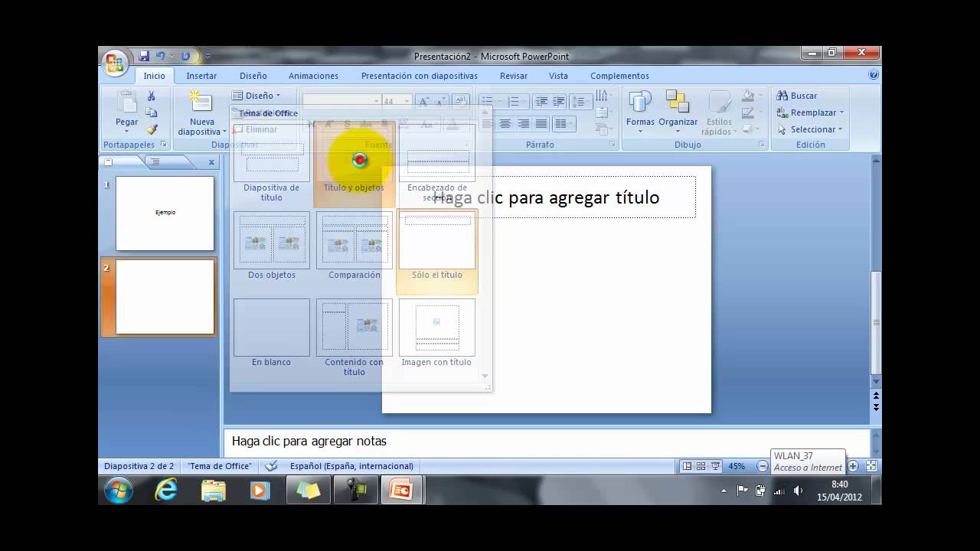The width and height of the screenshot is (980, 551).
Task: Redo the last action
Action: click(185, 56)
